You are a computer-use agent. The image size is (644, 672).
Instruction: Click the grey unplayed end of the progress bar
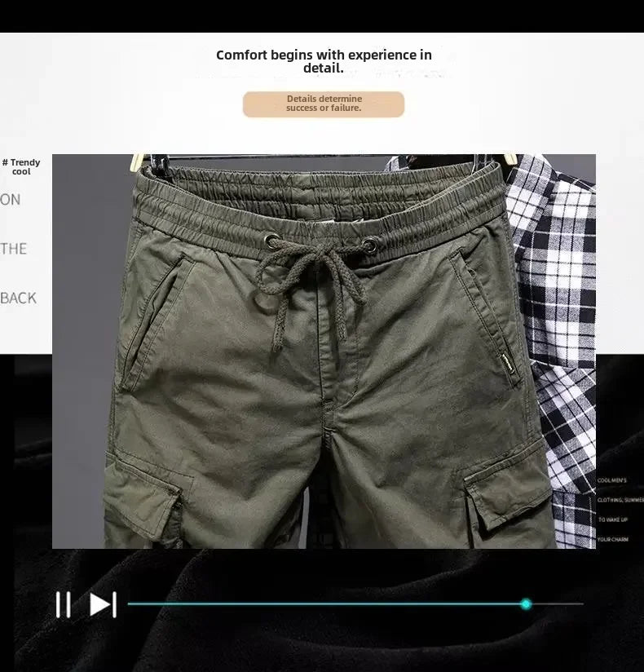[x=558, y=604]
